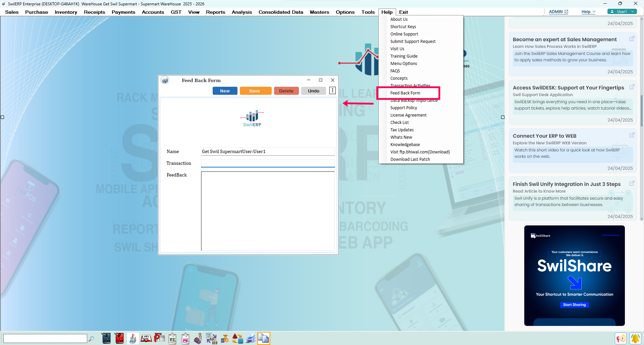Select Training Guide in the Help menu
The image size is (644, 345).
[404, 56]
